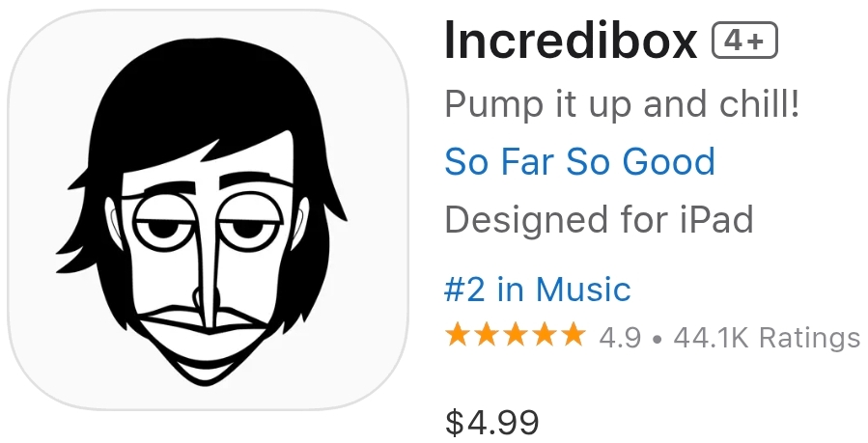Click the Designed for iPad label
The height and width of the screenshot is (443, 868).
(599, 220)
